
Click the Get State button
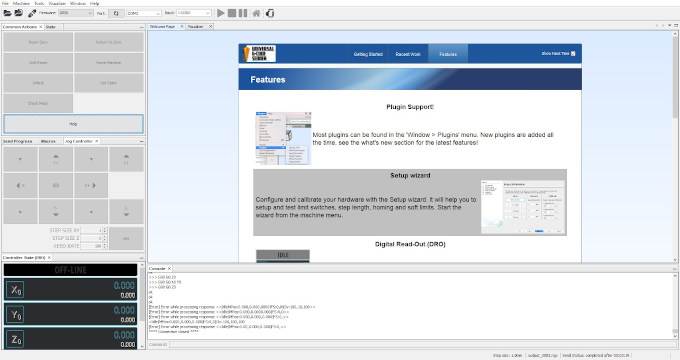[x=108, y=83]
